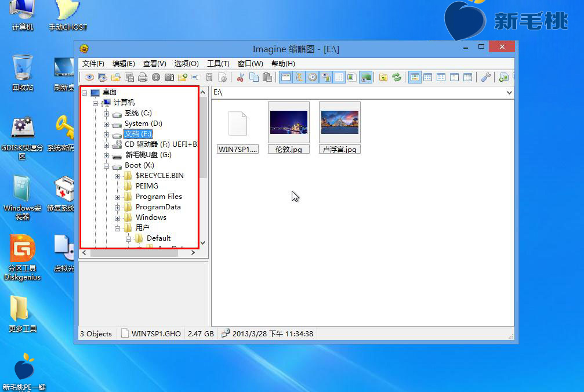The width and height of the screenshot is (584, 392).
Task: Expand the 系统 (C:) drive node
Action: (106, 114)
